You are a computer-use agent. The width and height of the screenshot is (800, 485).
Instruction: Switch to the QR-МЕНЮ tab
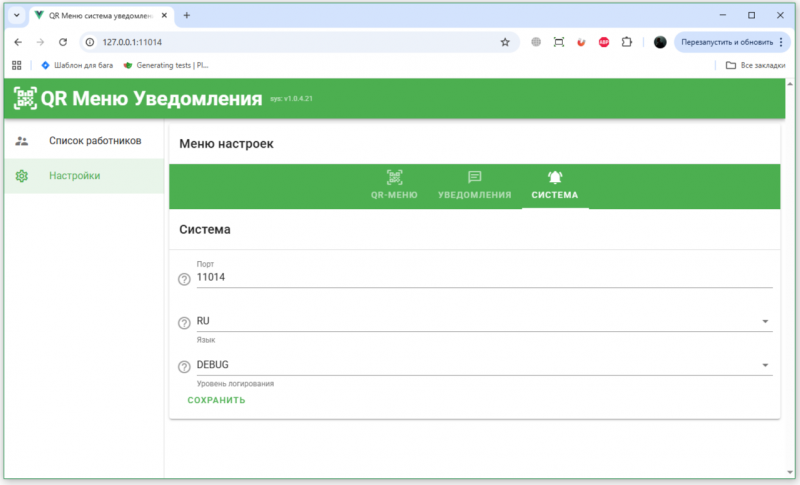(x=394, y=185)
